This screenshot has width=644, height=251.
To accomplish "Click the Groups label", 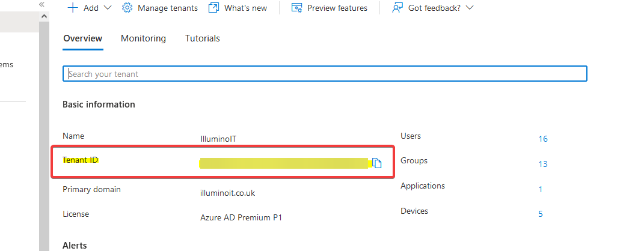I will [x=414, y=161].
